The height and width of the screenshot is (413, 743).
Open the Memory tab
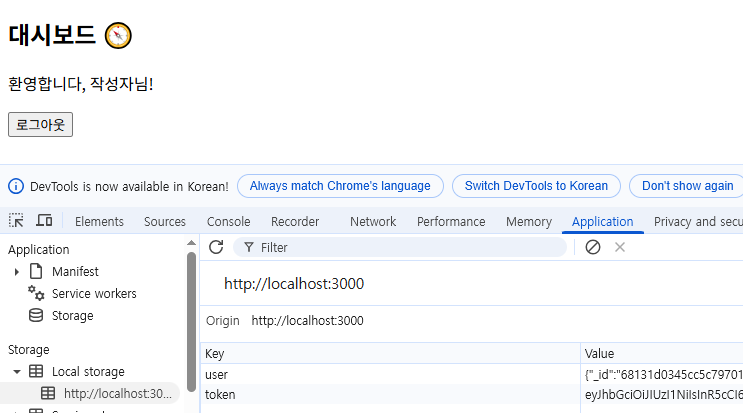[x=529, y=222]
